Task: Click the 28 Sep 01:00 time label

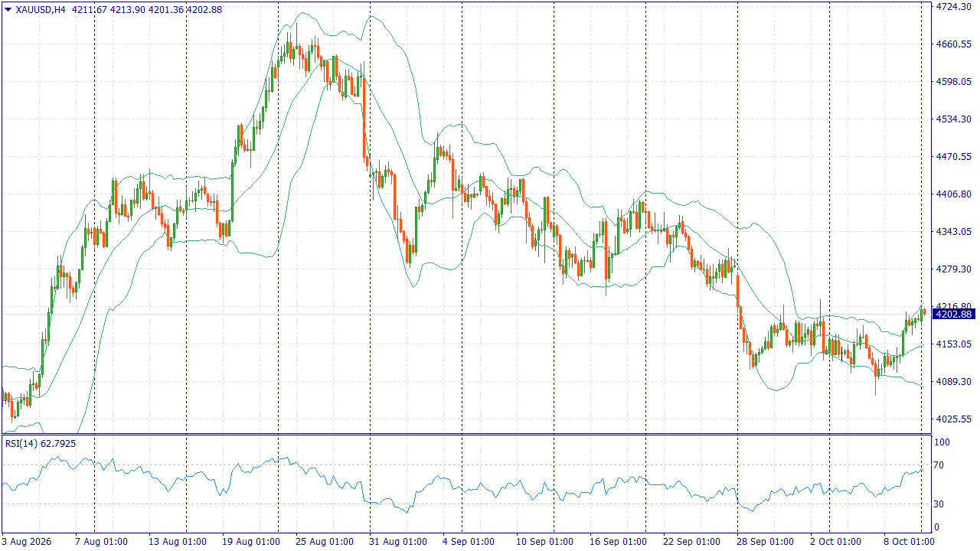Action: [x=764, y=542]
